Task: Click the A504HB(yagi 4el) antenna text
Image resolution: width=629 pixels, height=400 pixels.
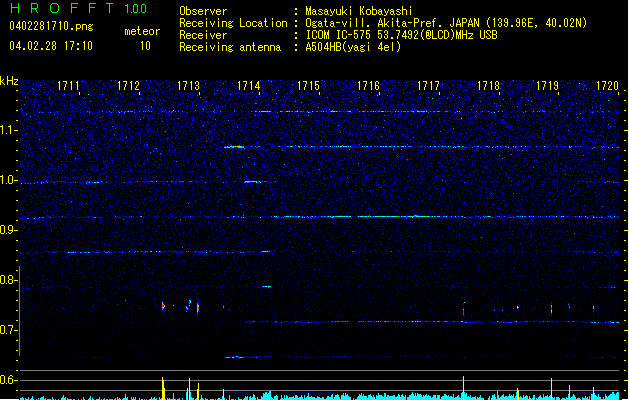Action: [353, 47]
